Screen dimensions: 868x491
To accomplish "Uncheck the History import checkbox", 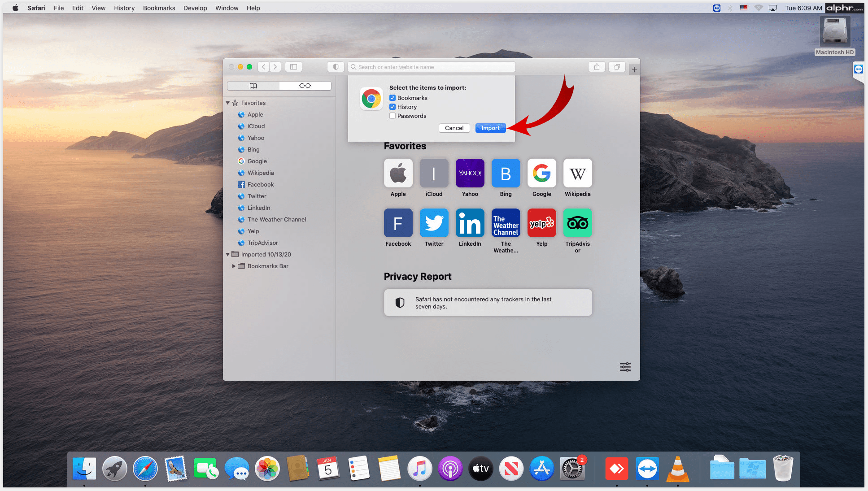I will (x=393, y=107).
